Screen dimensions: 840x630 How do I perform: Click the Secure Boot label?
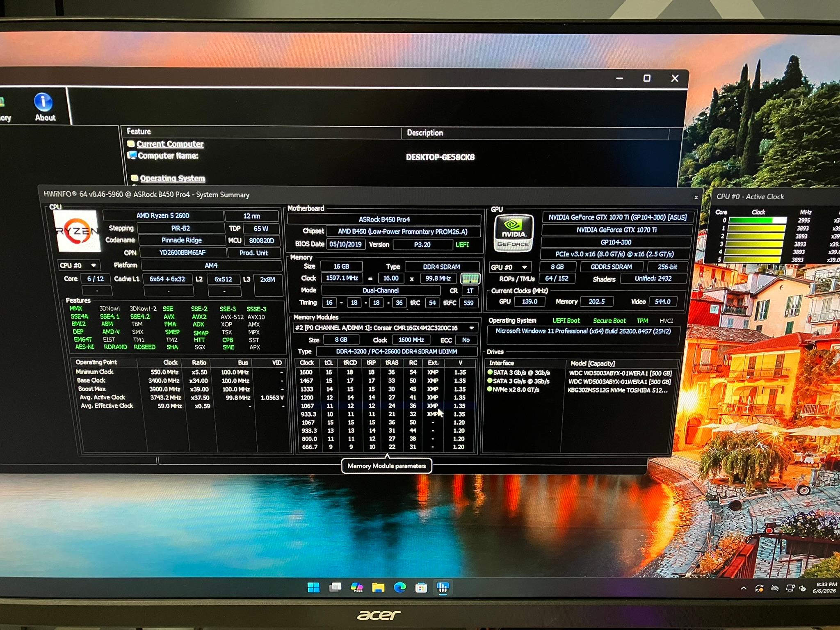click(609, 321)
